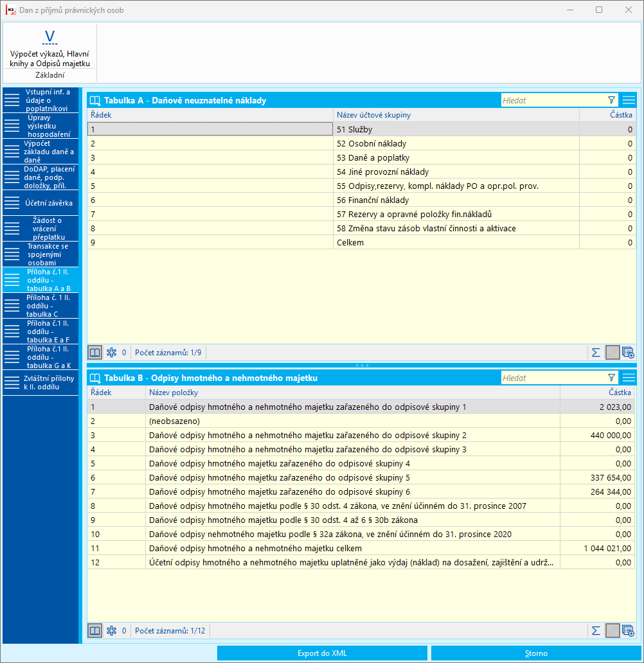Open Výpočet základu daně a daně section
Viewport: 644px width, 663px height.
[40, 152]
